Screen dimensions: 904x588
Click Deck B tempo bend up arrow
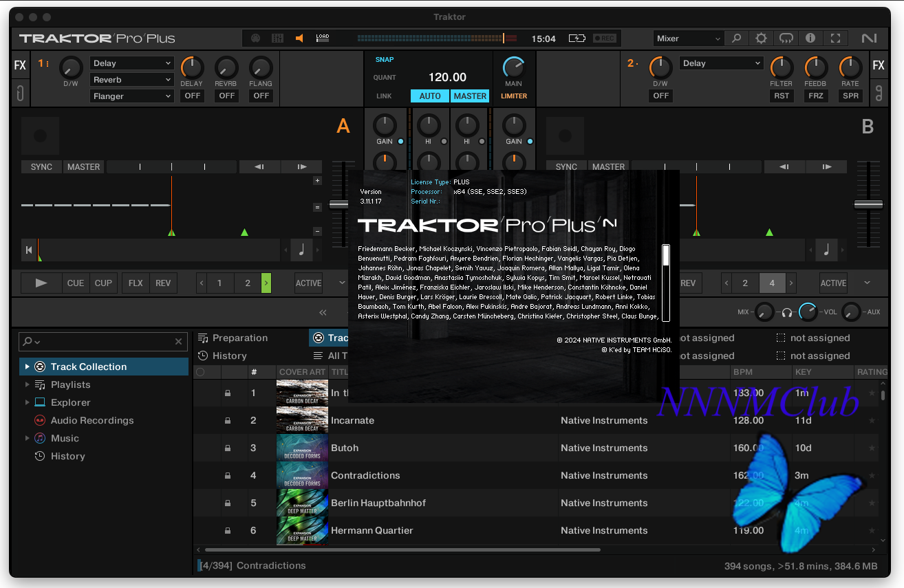[x=826, y=166]
